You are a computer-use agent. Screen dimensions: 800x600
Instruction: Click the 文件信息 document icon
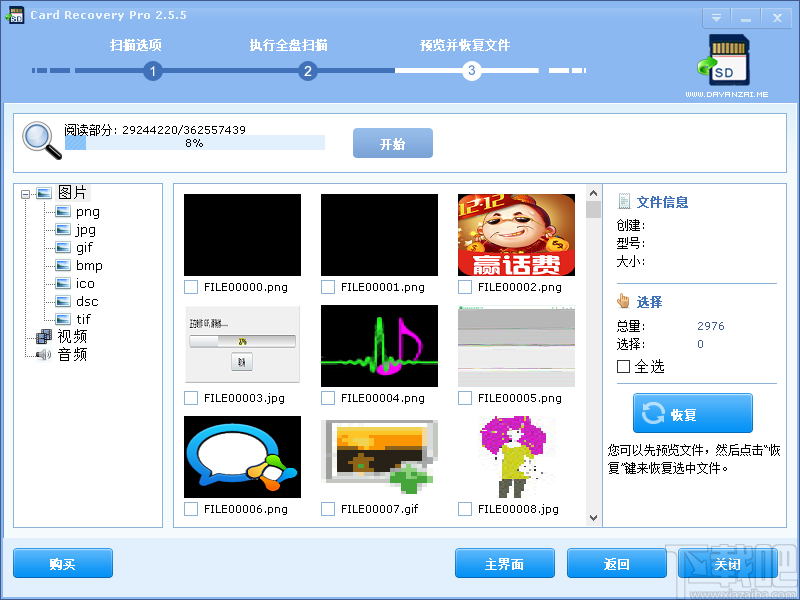(x=623, y=202)
